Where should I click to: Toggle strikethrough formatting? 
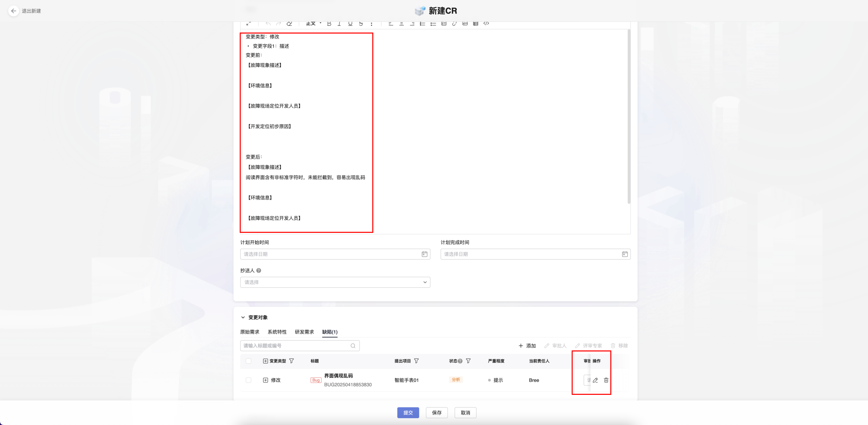(x=361, y=24)
